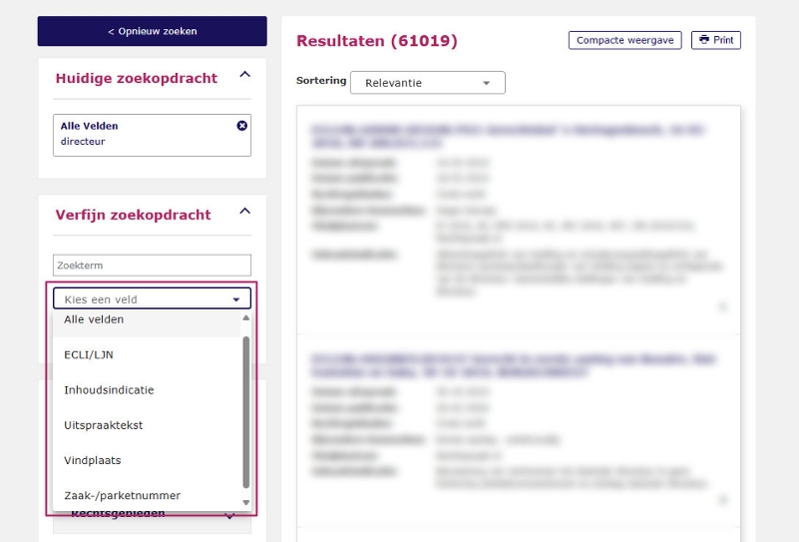Select Zaak-/parketnummer from the list
The height and width of the screenshot is (542, 799).
pos(122,495)
